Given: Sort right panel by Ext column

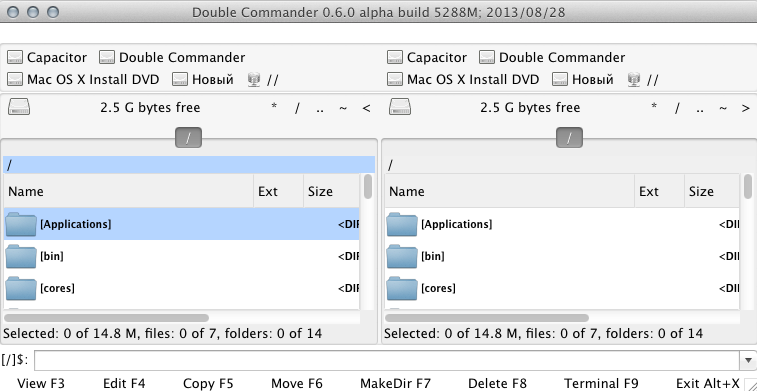Looking at the screenshot, I should [659, 191].
